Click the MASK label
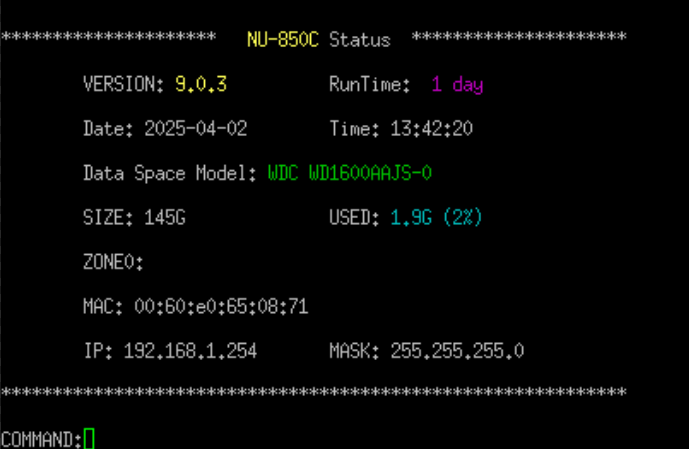 (x=350, y=351)
